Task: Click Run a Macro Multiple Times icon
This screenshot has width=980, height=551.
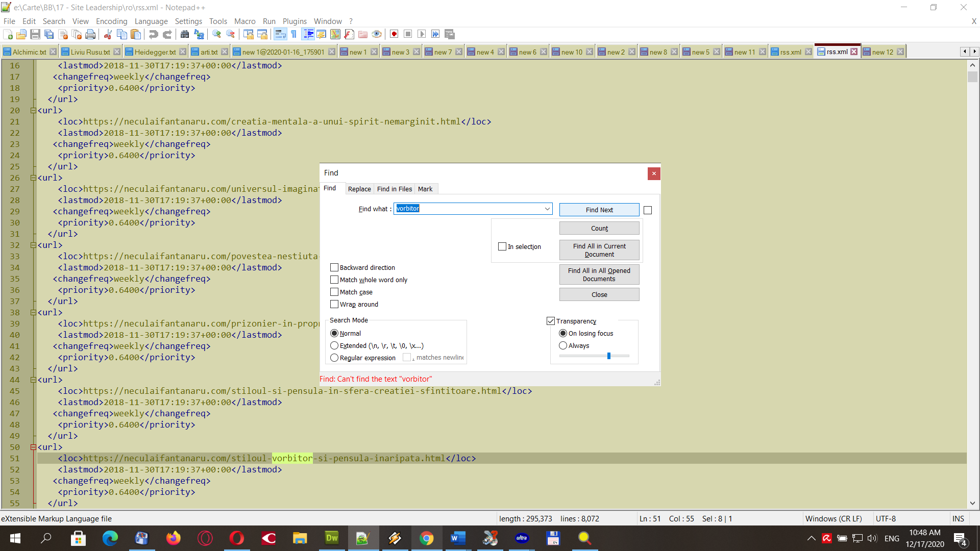Action: point(435,34)
